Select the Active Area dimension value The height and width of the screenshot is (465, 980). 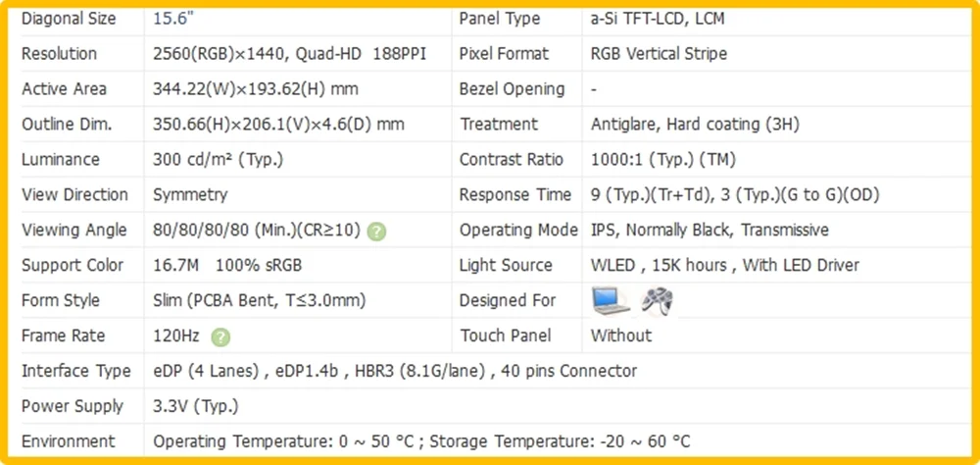pos(256,89)
